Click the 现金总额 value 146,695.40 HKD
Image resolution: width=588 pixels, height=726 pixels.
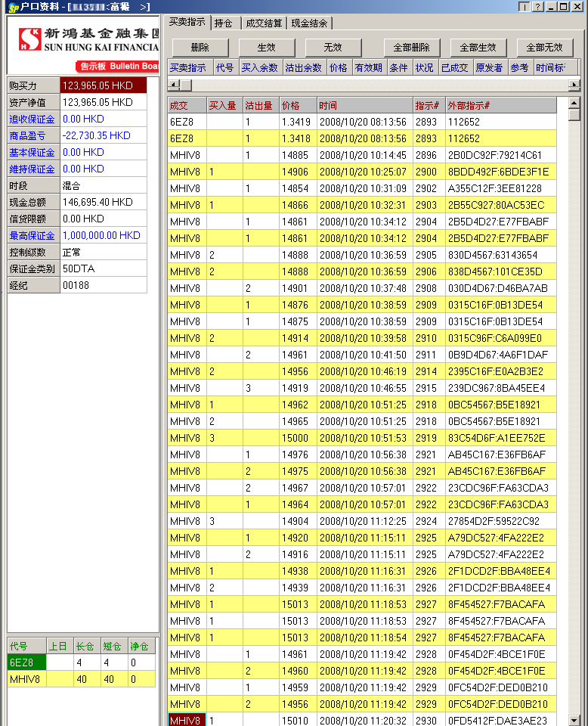pyautogui.click(x=104, y=203)
